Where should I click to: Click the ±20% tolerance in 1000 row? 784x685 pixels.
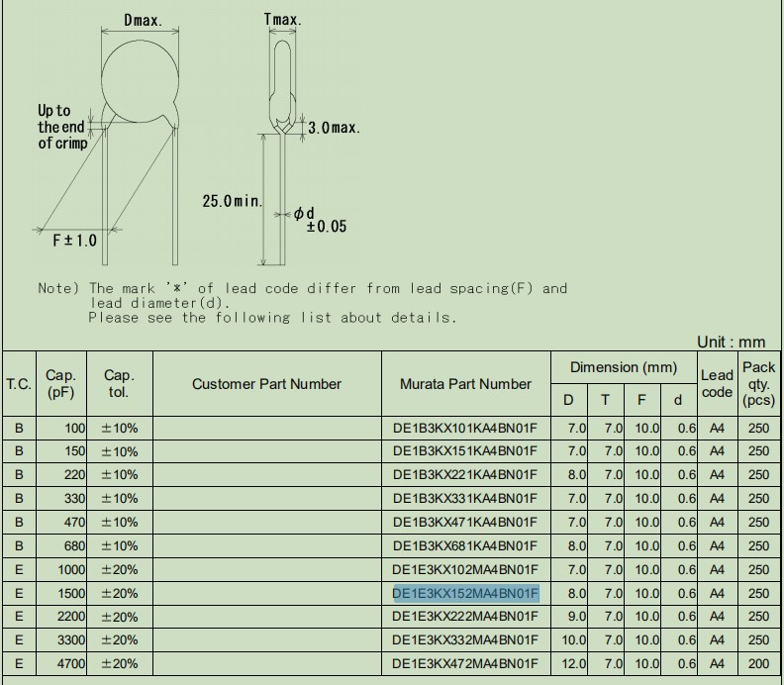(x=120, y=570)
